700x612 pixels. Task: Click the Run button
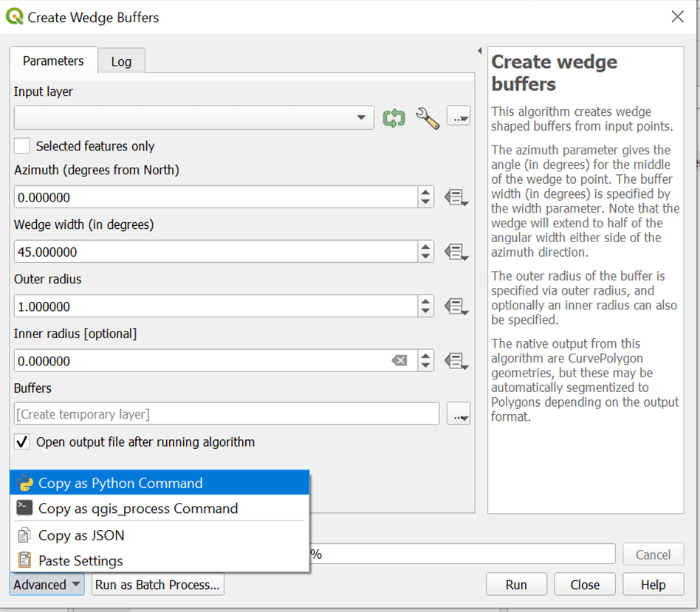coord(516,585)
